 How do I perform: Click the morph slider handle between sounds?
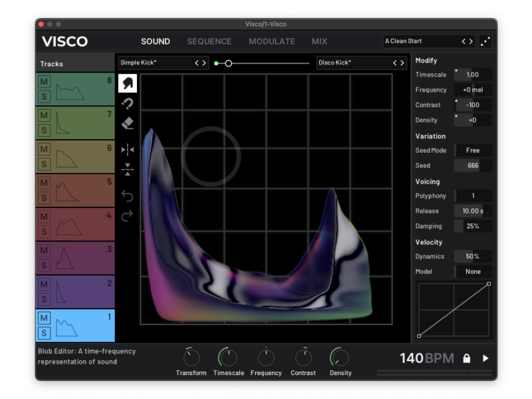tap(228, 63)
